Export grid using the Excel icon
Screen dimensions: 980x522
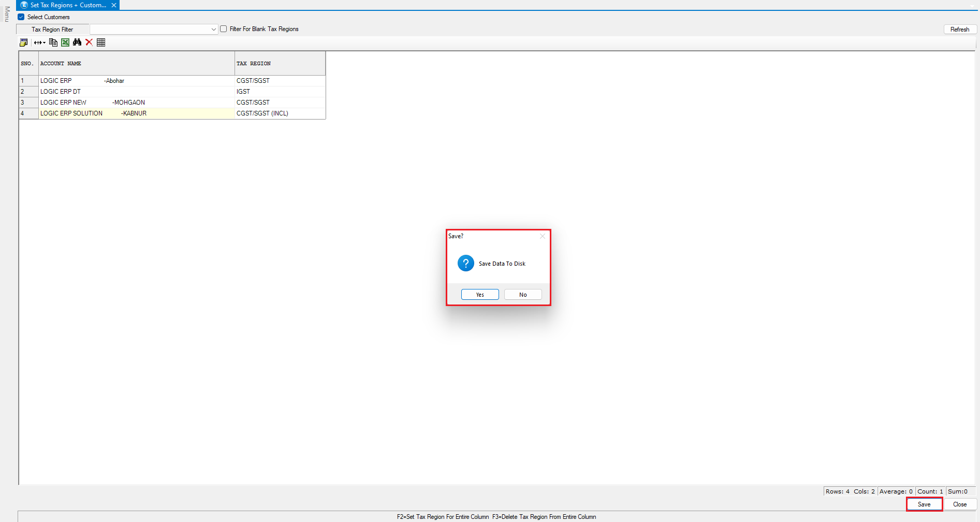coord(65,42)
